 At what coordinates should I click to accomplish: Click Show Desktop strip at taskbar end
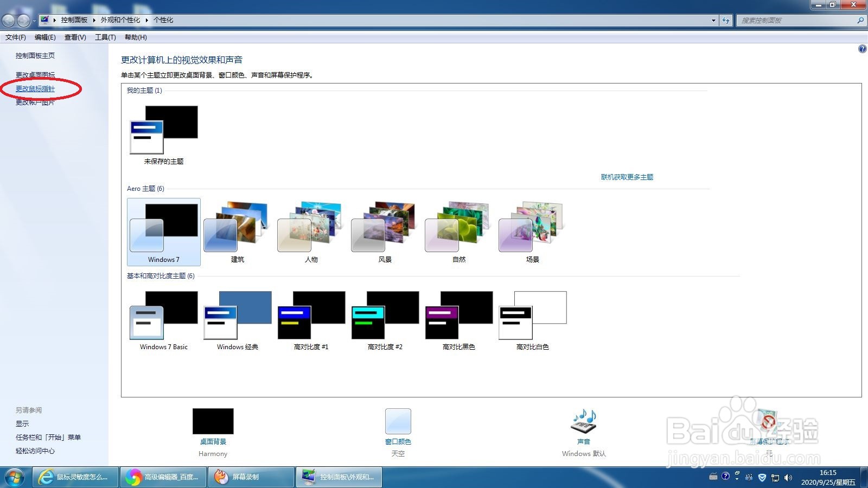click(x=864, y=477)
